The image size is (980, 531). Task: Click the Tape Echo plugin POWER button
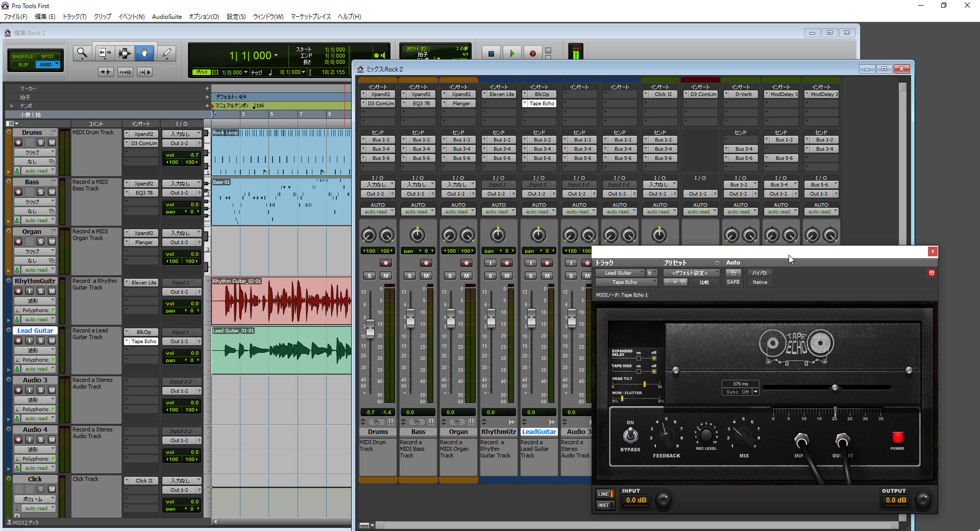click(897, 438)
